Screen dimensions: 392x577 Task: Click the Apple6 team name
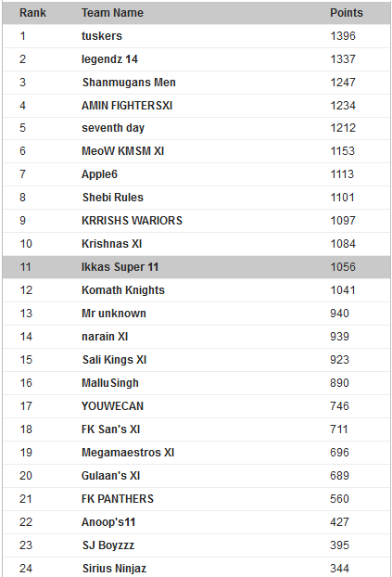tap(99, 174)
